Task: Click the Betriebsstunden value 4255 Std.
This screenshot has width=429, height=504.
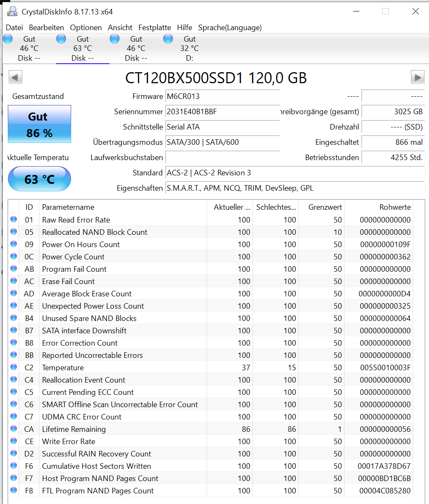Action: [x=393, y=158]
